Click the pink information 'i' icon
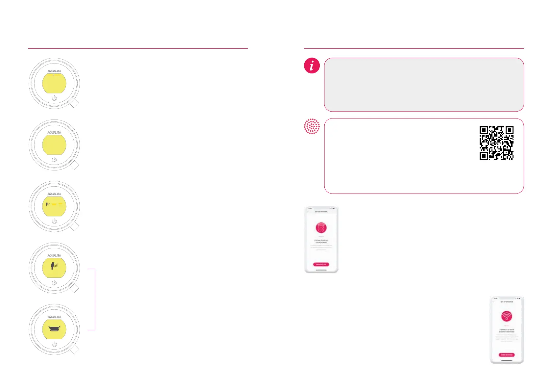 312,65
